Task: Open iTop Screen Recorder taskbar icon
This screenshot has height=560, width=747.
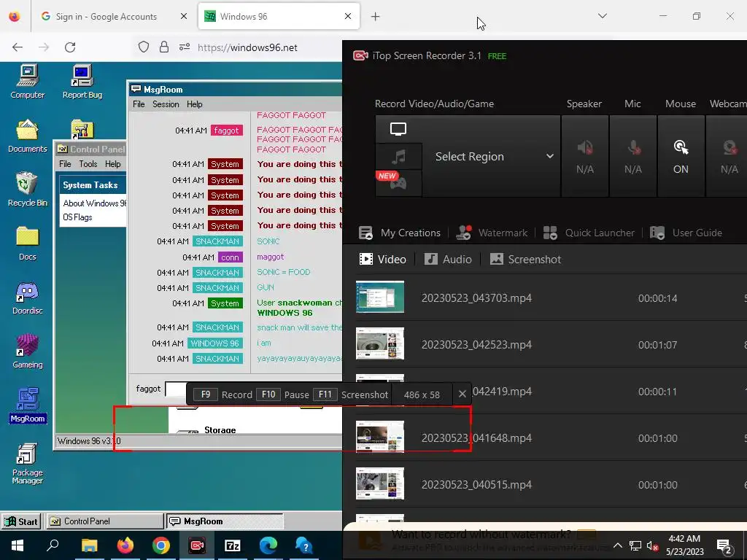Action: pyautogui.click(x=197, y=545)
